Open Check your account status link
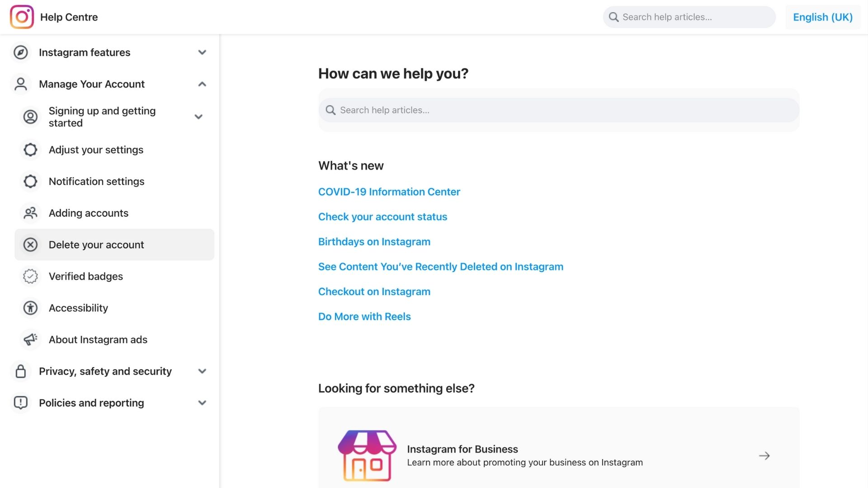Image resolution: width=868 pixels, height=488 pixels. [x=382, y=217]
